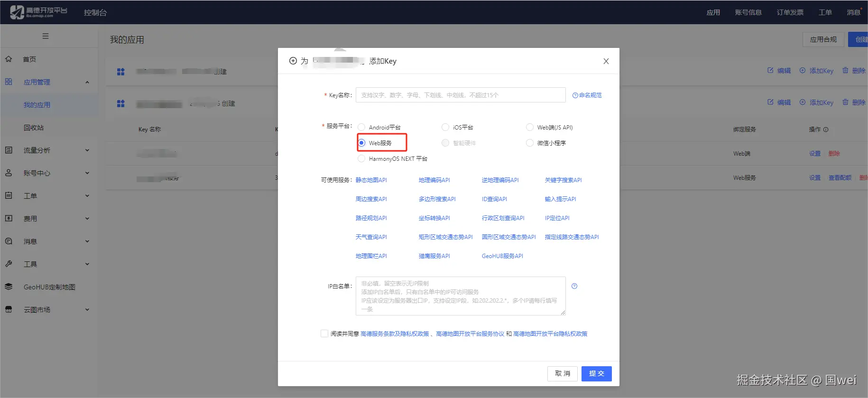Screen dimensions: 868x398
Task: Select the iOS平台 radio button
Action: (x=445, y=127)
